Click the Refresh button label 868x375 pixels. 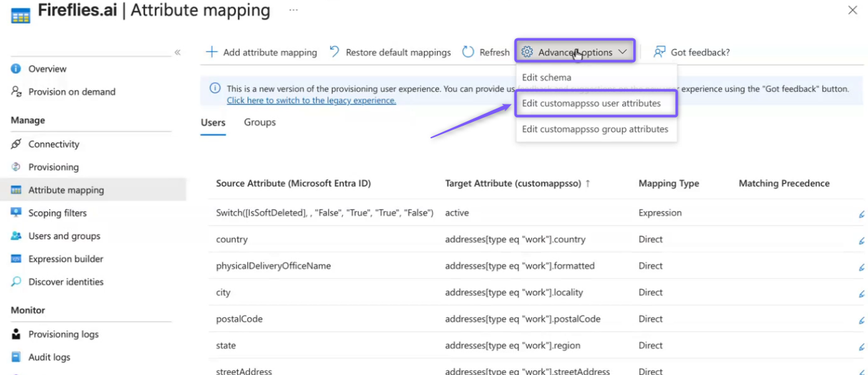point(495,52)
